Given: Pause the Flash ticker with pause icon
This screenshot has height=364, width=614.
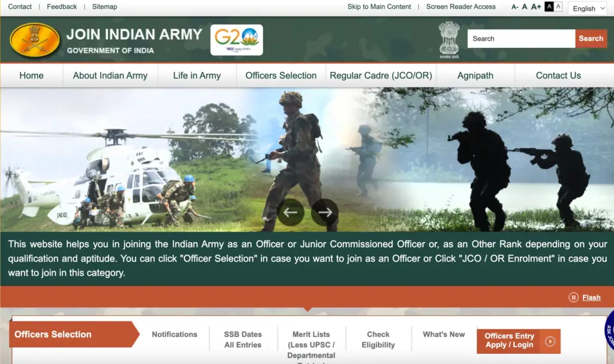Looking at the screenshot, I should pos(573,297).
